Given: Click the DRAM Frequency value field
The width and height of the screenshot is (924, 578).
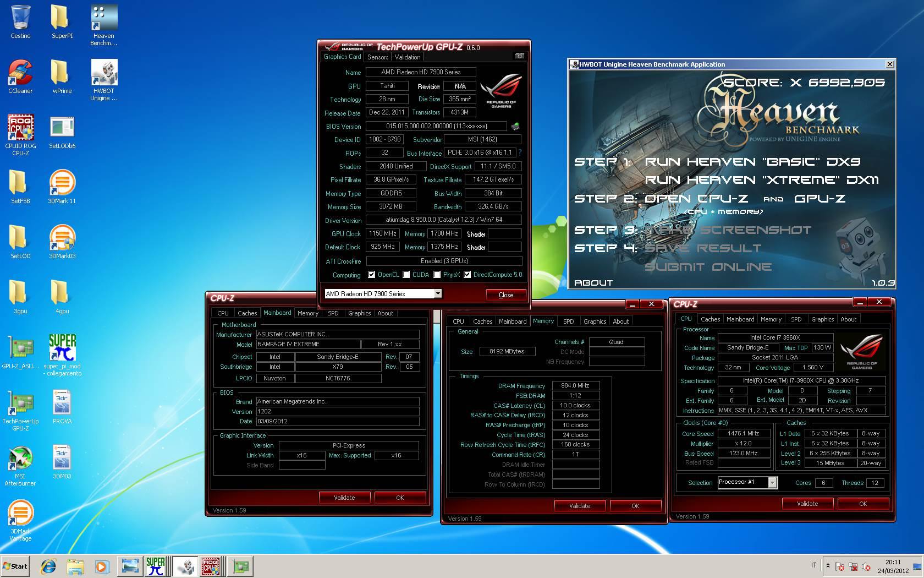Looking at the screenshot, I should (x=576, y=386).
